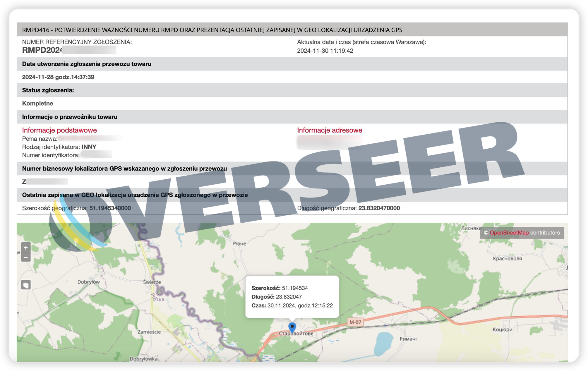The height and width of the screenshot is (371, 588).
Task: Click the creation date 2024-11-28 godz.14:37:39
Action: 58,77
